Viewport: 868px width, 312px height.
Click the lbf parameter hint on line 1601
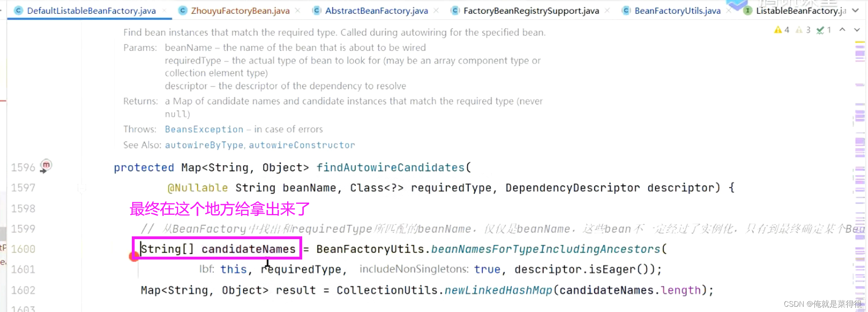click(x=207, y=269)
